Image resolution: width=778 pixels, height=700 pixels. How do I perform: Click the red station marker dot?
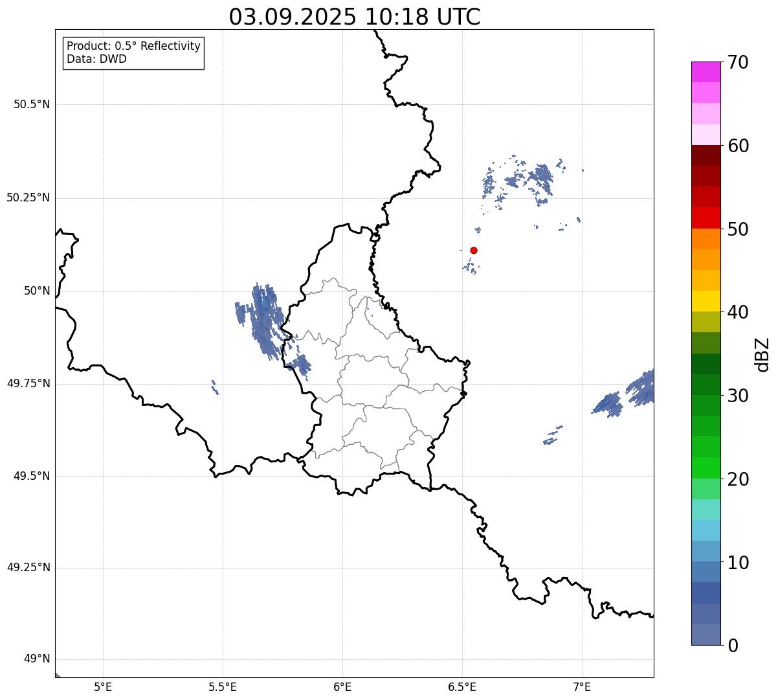coord(474,250)
